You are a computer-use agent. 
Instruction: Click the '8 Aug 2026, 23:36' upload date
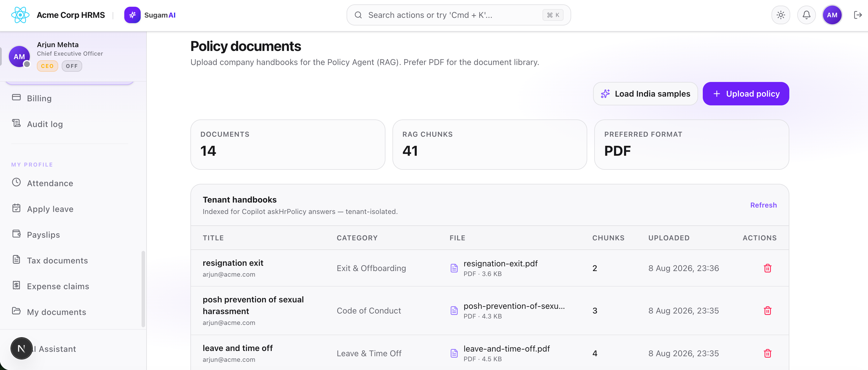(x=684, y=268)
